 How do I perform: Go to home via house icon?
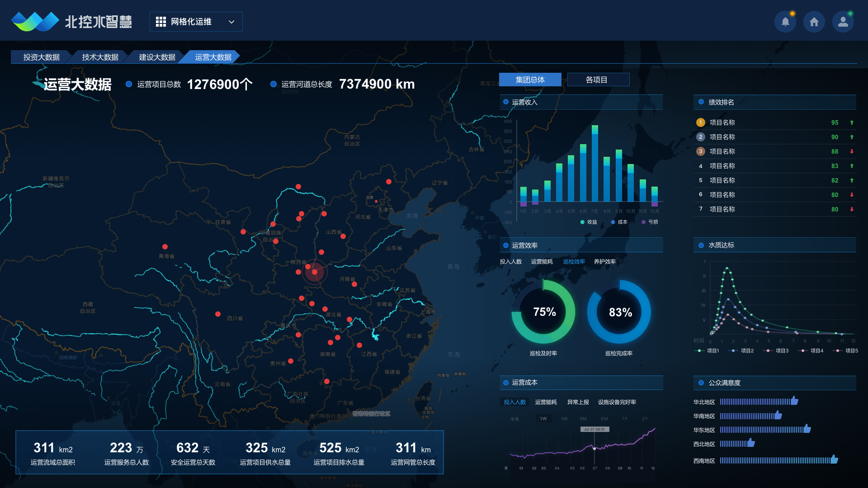pyautogui.click(x=814, y=22)
